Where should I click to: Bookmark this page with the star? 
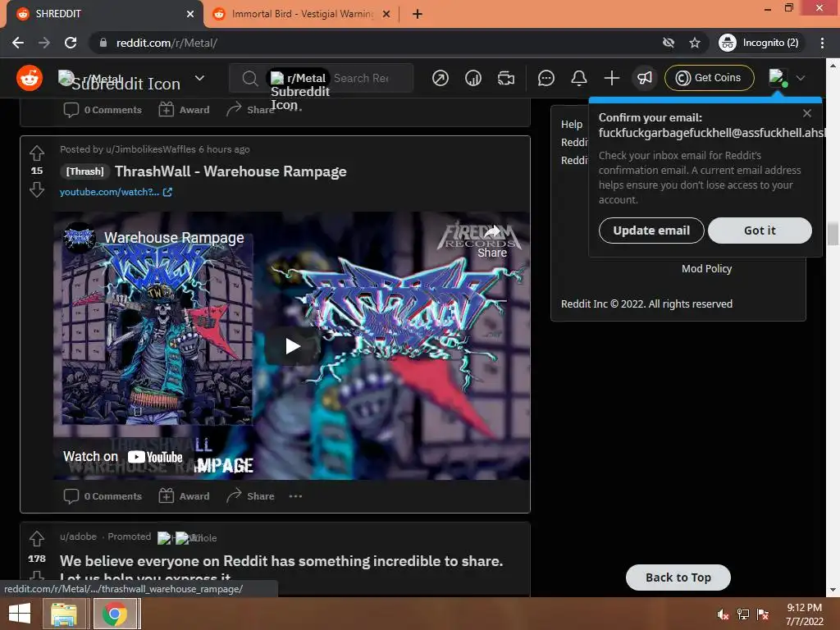(x=695, y=43)
